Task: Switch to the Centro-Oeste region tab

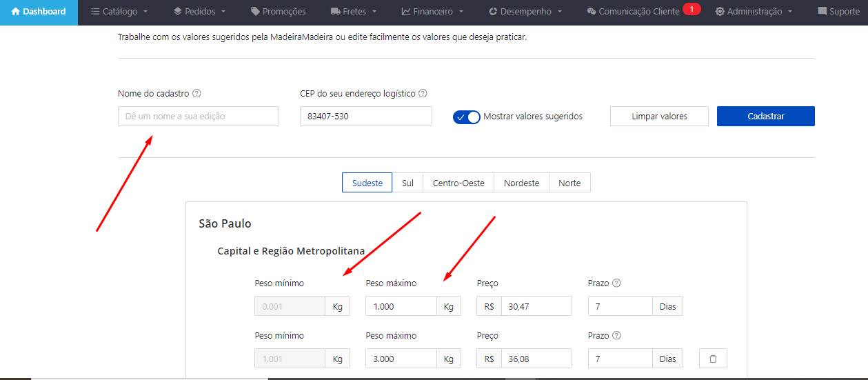Action: tap(458, 183)
